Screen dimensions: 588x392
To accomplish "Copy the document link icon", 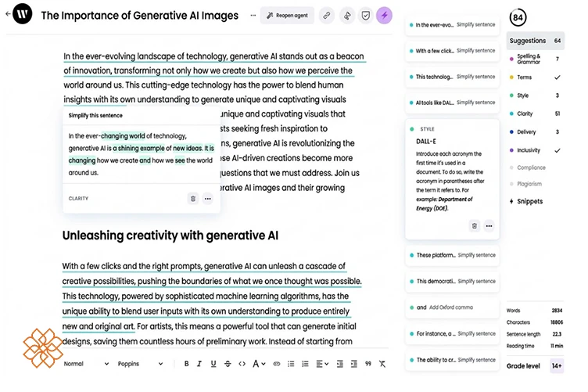I will (x=327, y=16).
